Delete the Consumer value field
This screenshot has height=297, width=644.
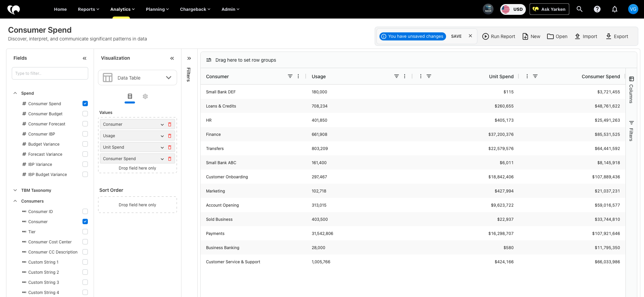coord(170,124)
